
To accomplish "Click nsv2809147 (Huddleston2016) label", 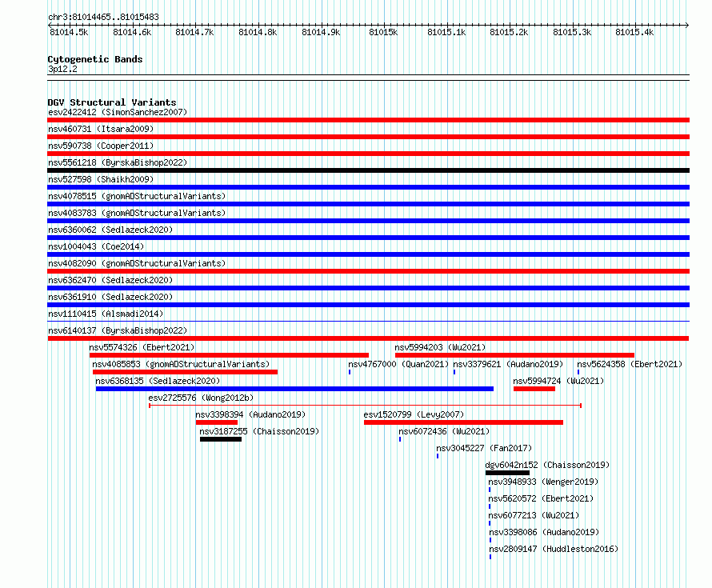I will coord(554,549).
